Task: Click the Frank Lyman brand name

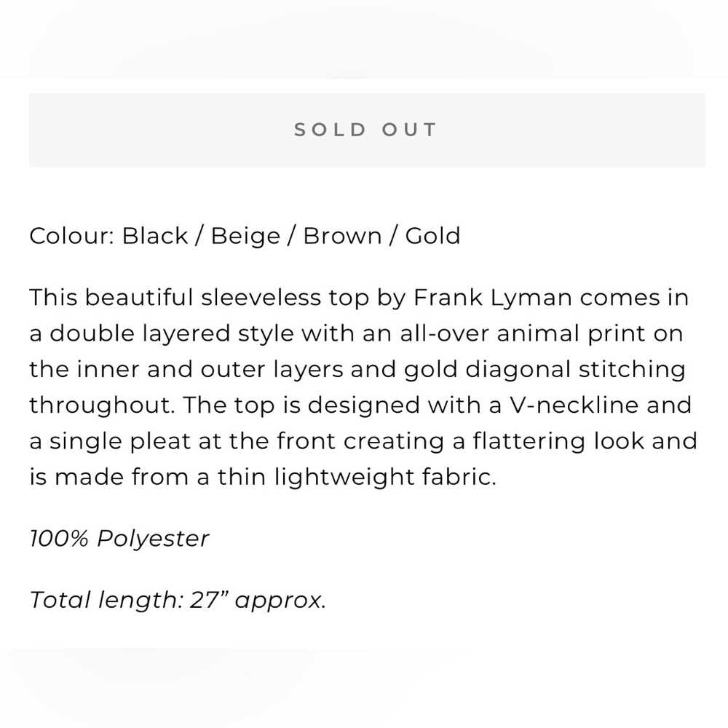Action: [x=492, y=298]
